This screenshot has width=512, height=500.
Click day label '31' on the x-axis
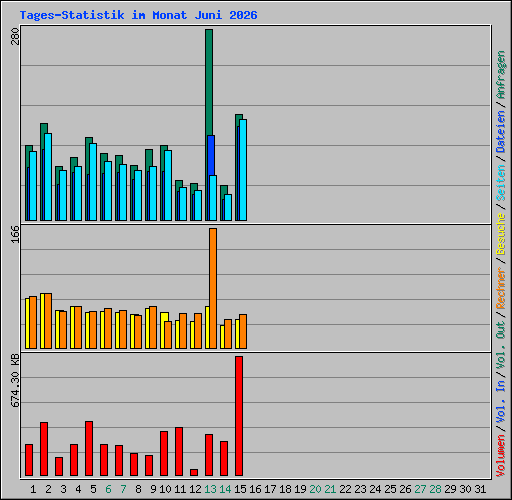coord(480,489)
